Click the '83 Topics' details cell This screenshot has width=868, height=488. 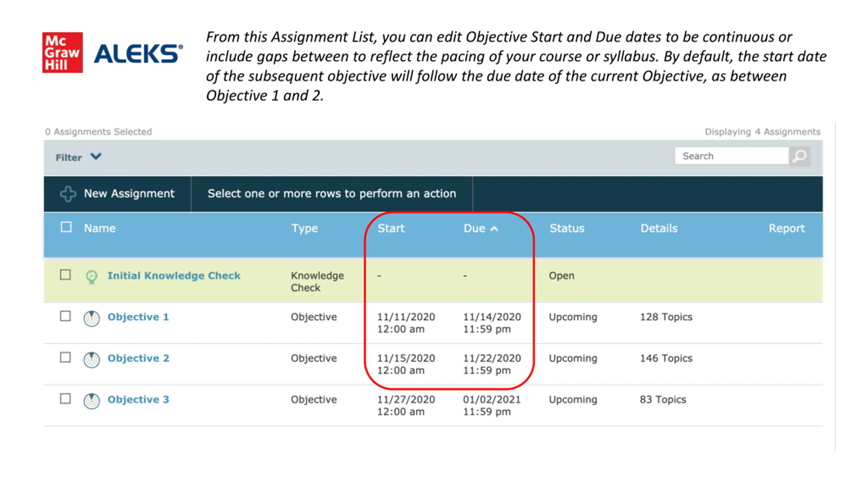(x=663, y=400)
